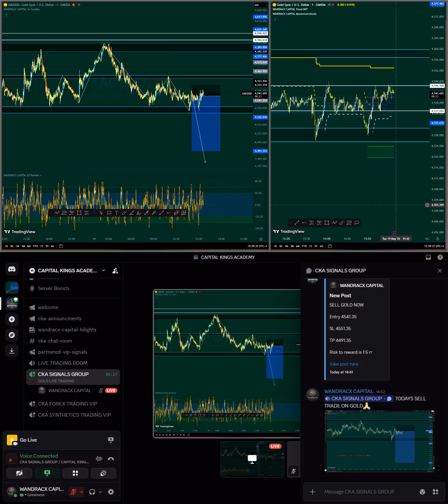Select text tool in left chart toolbar
Screen dimensions: 448x504
[x=116, y=213]
